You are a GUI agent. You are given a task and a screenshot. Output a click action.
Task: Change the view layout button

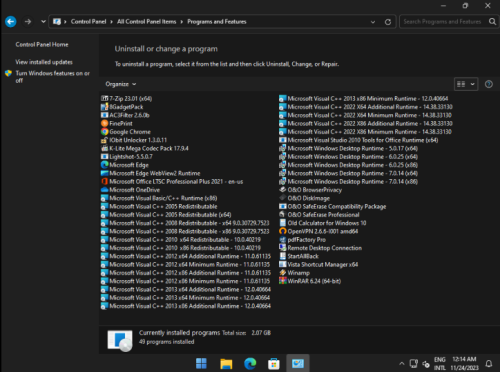coord(461,84)
